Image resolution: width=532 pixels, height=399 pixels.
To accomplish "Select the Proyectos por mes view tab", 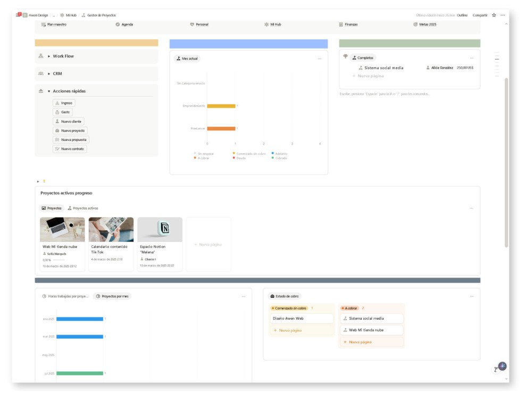I will (x=112, y=296).
